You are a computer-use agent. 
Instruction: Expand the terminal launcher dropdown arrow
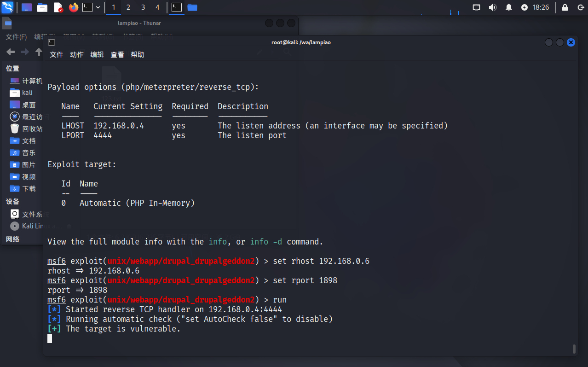98,7
